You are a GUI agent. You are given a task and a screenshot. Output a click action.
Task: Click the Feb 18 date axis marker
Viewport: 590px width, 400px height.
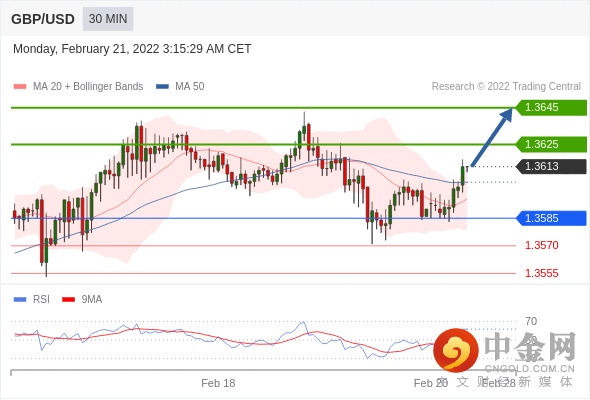[218, 383]
